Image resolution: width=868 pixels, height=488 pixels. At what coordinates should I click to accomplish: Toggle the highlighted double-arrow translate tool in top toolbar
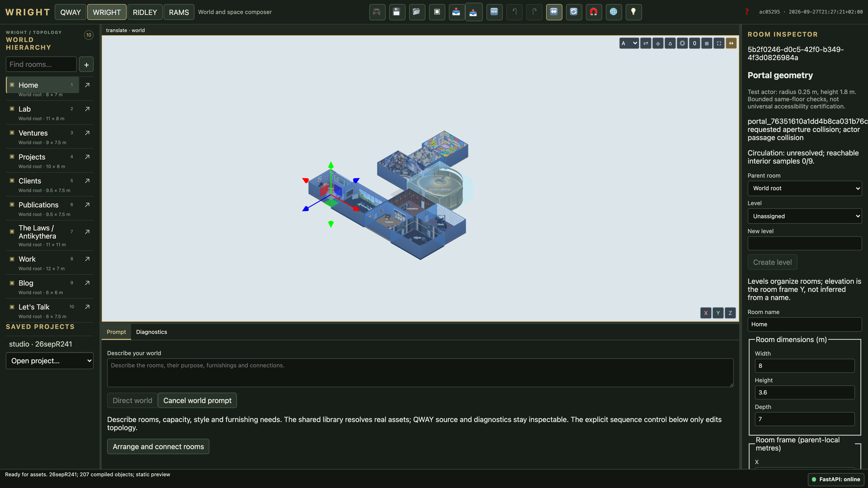coord(554,12)
